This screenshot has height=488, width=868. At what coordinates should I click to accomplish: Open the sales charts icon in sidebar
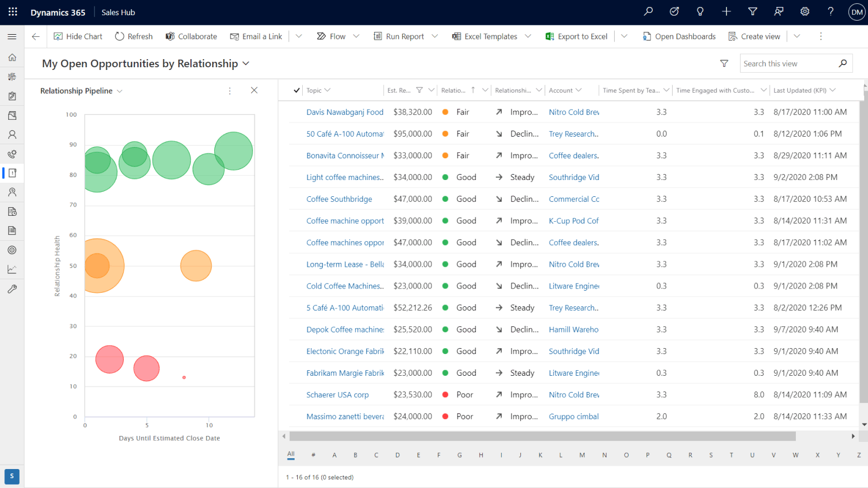[12, 269]
